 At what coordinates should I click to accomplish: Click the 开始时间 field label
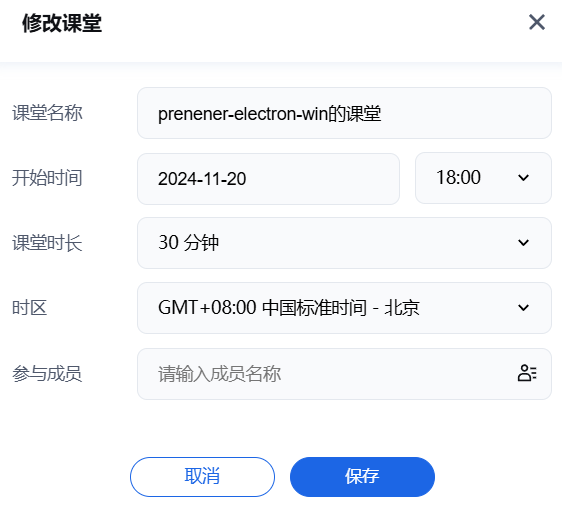tap(47, 178)
